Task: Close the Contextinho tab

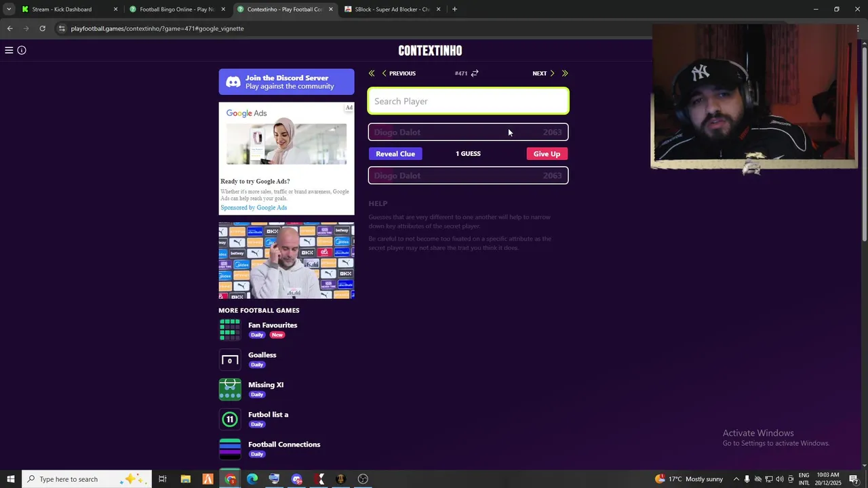Action: tap(331, 9)
